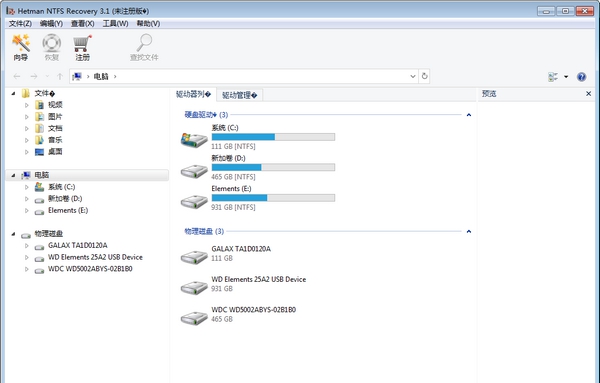Open the 文件(Z) menu

click(20, 24)
